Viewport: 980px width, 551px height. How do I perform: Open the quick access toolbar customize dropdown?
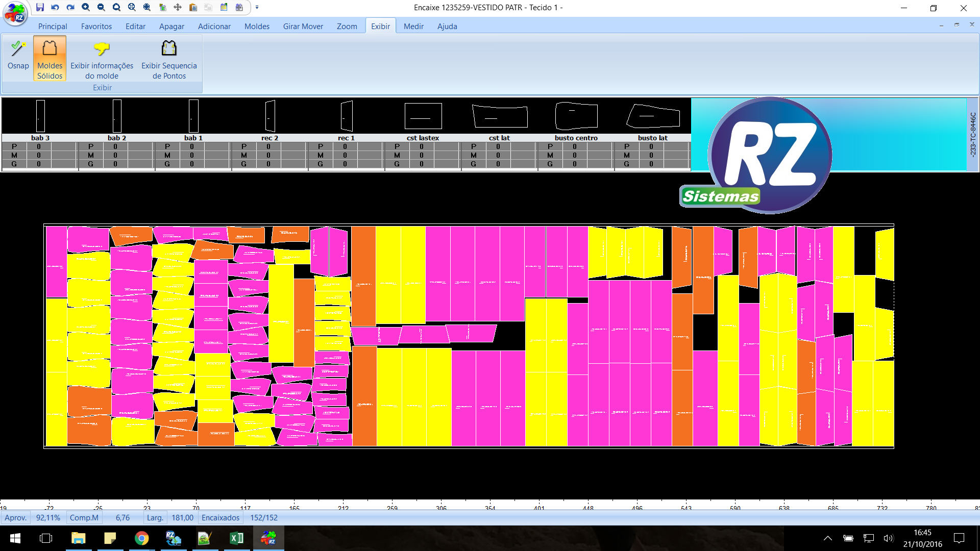click(x=257, y=7)
